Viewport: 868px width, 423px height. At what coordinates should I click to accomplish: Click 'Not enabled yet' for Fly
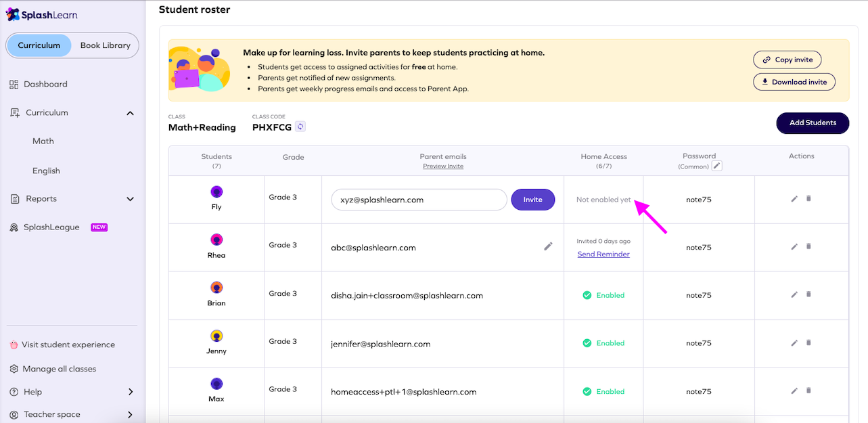603,200
